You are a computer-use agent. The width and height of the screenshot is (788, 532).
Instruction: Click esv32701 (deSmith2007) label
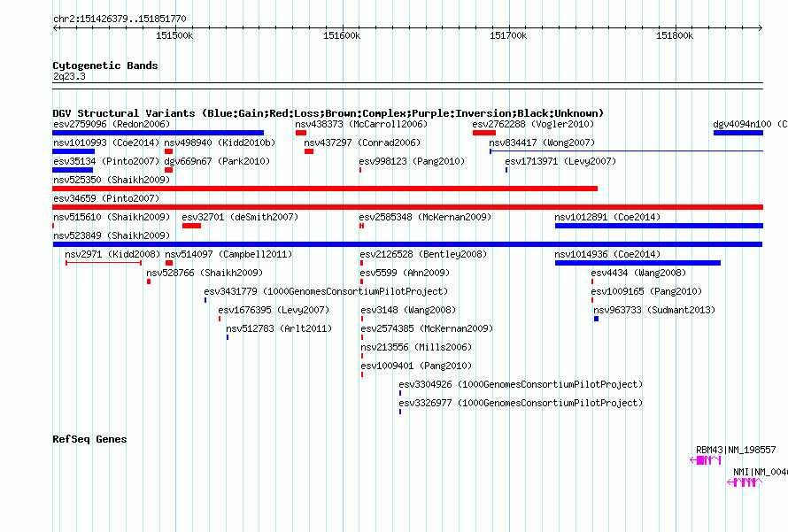tap(240, 217)
